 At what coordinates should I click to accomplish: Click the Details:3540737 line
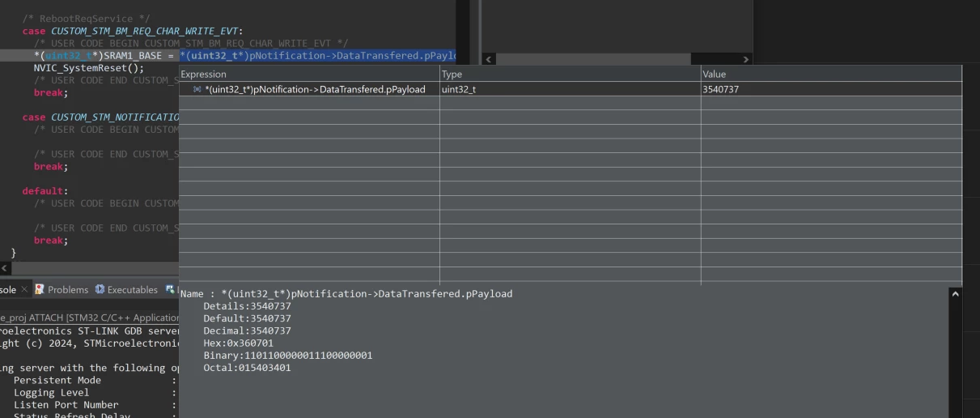click(247, 306)
